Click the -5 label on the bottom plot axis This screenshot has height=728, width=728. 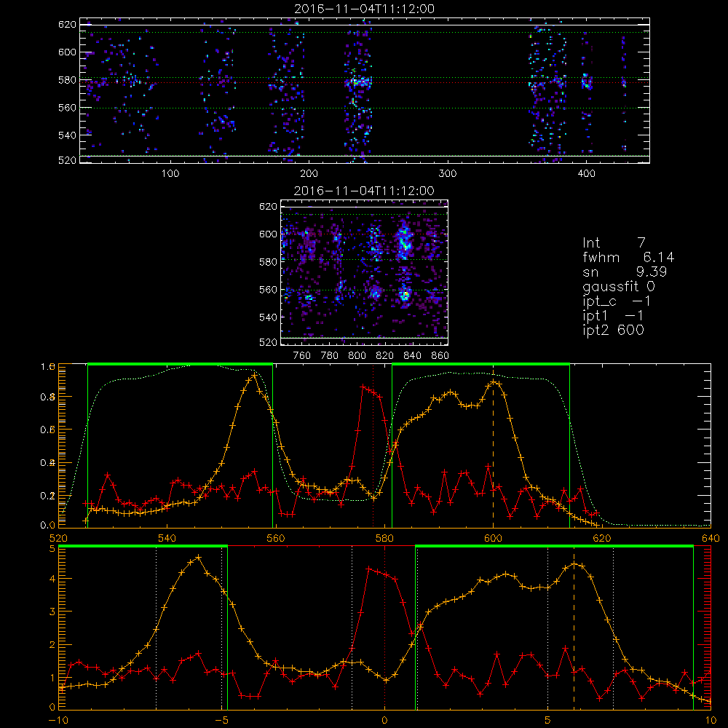221,721
